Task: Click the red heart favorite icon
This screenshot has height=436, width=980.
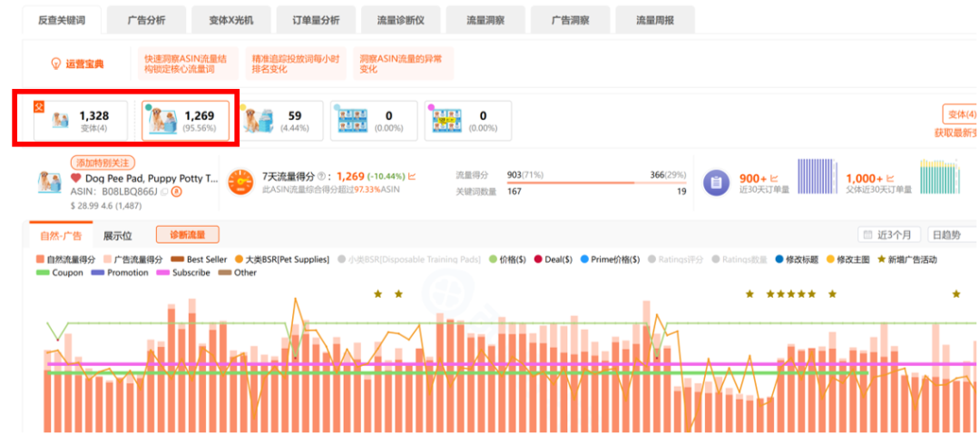Action: coord(75,178)
